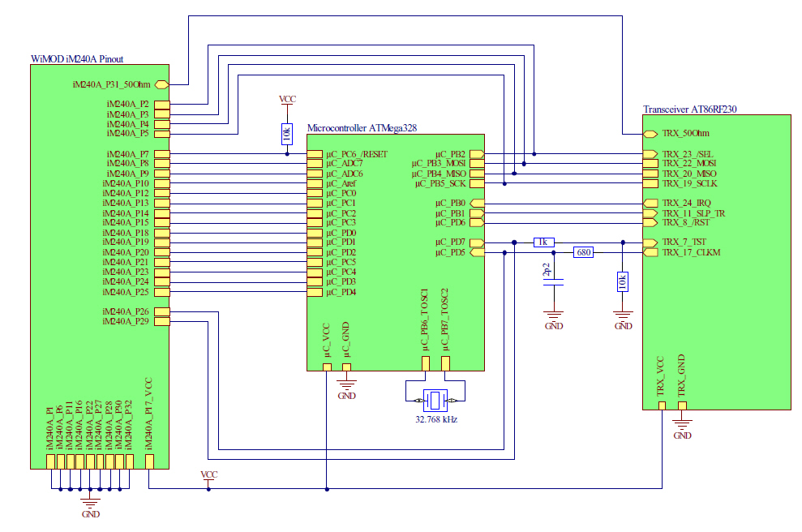
Task: Select the 'Microcontroller ATMega328' title
Action: point(362,128)
